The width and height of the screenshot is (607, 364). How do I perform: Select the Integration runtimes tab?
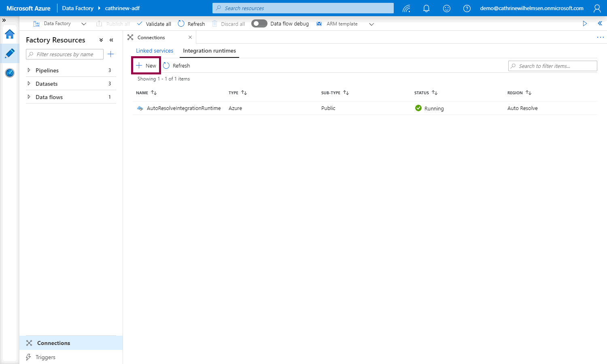pyautogui.click(x=209, y=51)
